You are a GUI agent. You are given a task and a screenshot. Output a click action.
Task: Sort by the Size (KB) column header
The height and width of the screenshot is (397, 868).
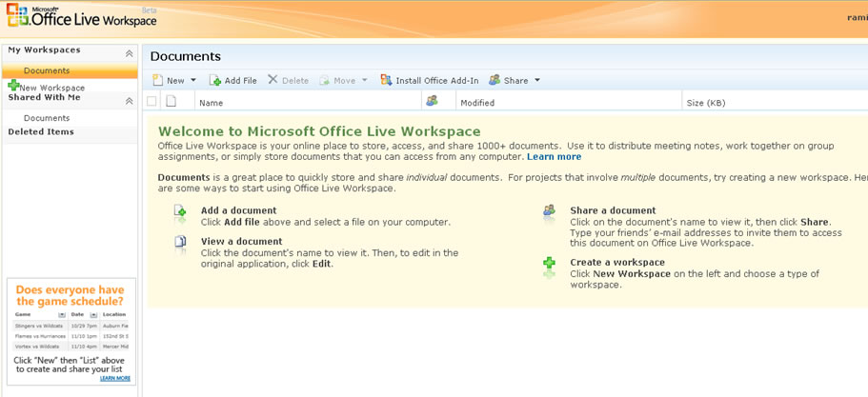[x=706, y=103]
